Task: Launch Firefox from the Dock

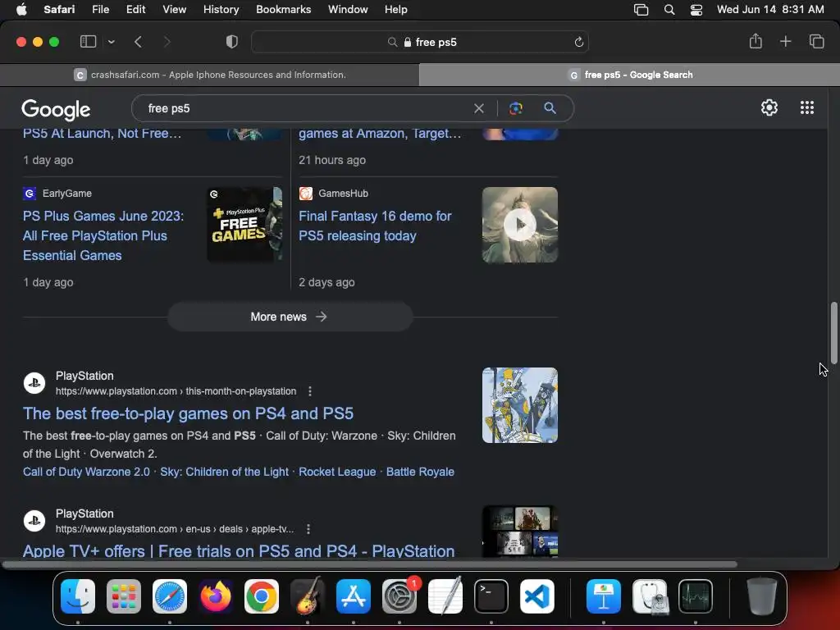Action: coord(216,596)
